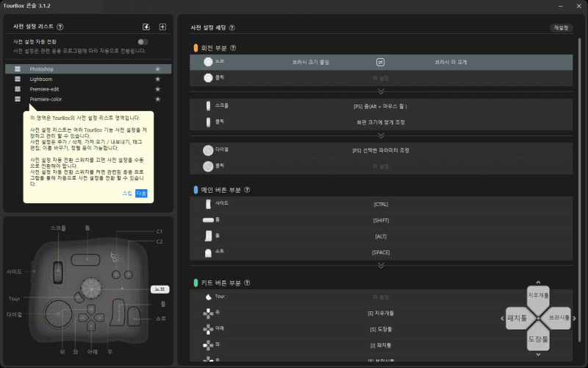Click the scroll wheel on the device diagram
The width and height of the screenshot is (588, 368).
tap(58, 272)
